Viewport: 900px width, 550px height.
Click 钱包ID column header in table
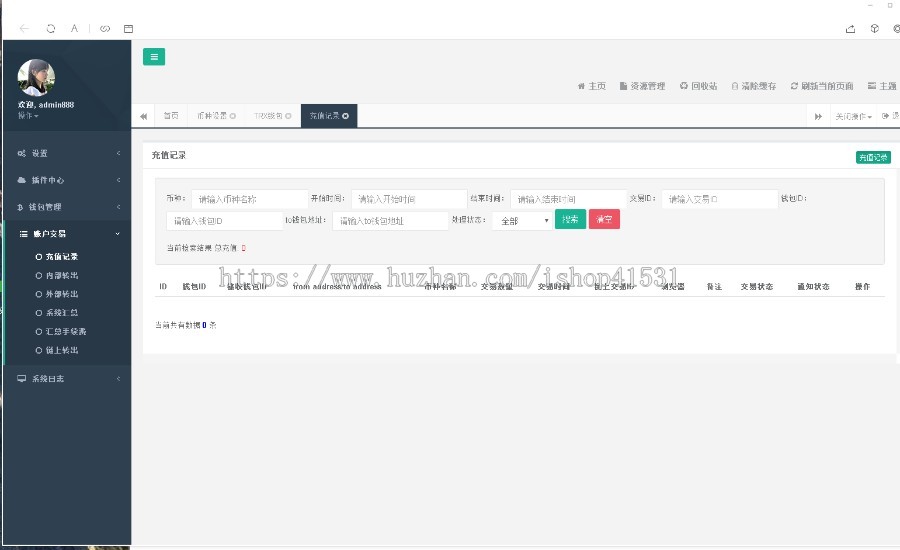coord(194,286)
